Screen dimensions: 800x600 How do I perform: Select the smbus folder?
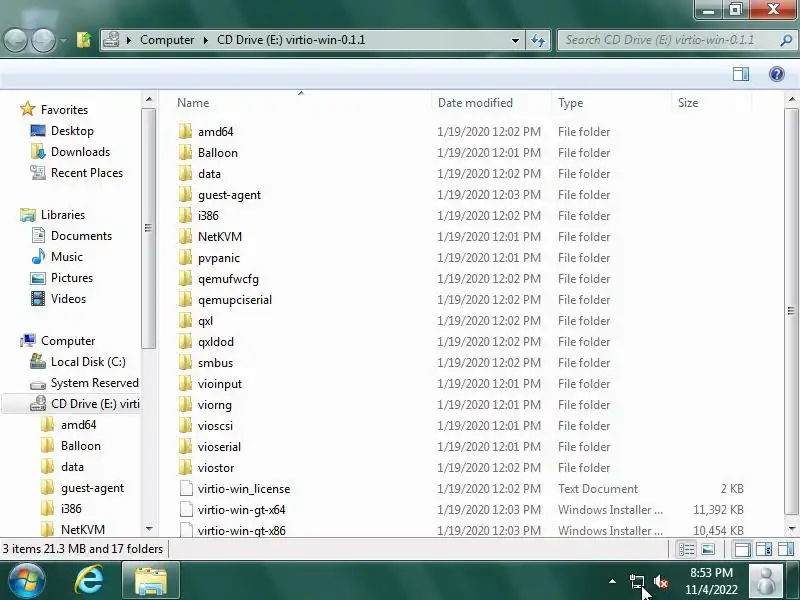pyautogui.click(x=215, y=363)
